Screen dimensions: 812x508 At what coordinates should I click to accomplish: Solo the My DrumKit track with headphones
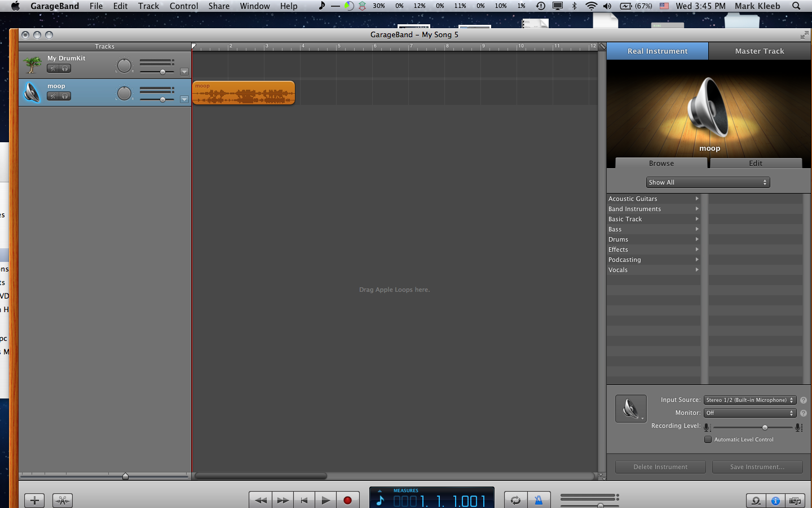pyautogui.click(x=65, y=68)
